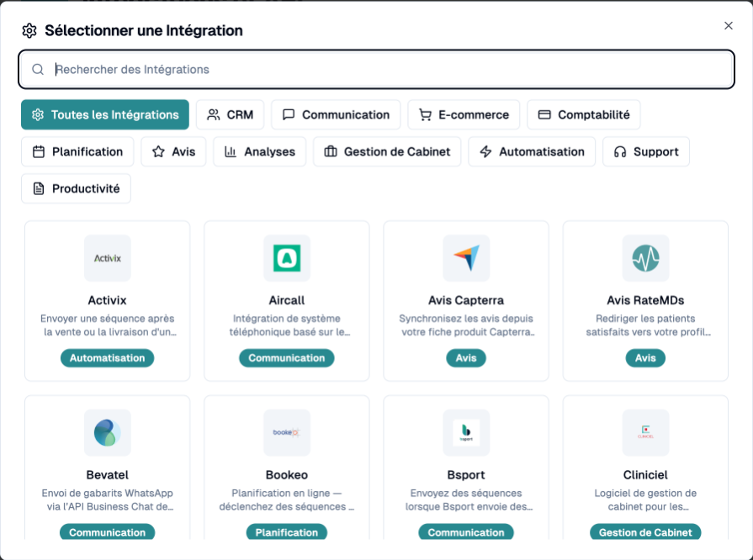This screenshot has width=753, height=560.
Task: Click the Avis tag on Avis RateMDs card
Action: pos(645,358)
